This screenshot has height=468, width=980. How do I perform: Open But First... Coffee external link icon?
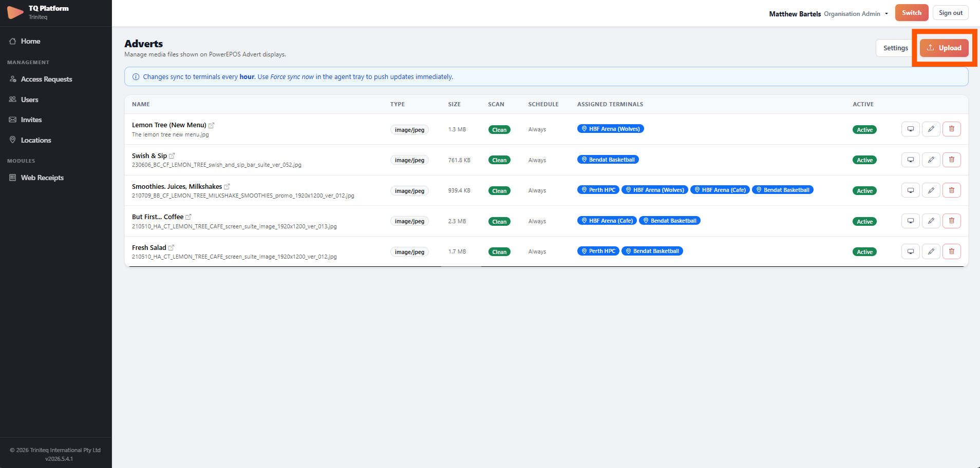pos(188,217)
